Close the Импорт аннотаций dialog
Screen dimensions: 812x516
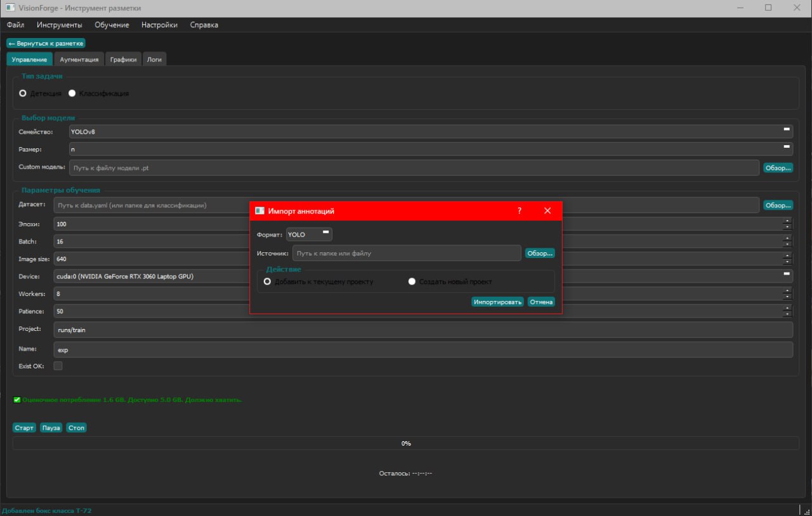click(x=547, y=211)
